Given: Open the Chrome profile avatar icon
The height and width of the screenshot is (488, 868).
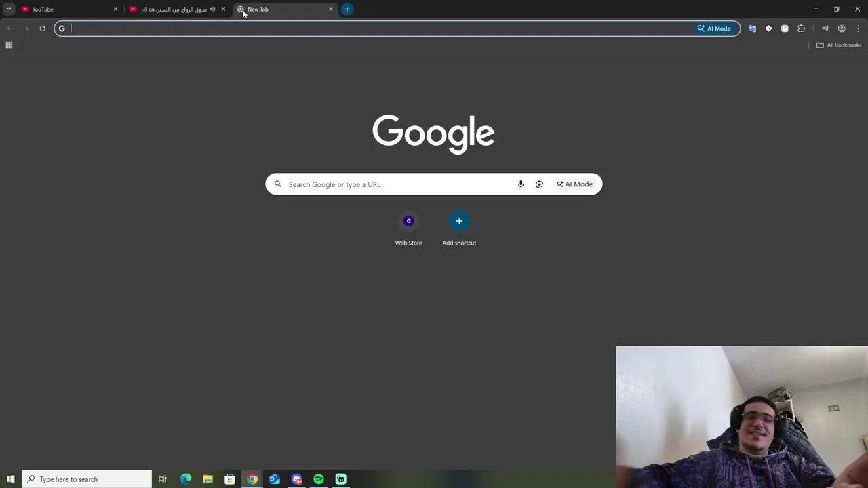Looking at the screenshot, I should tap(842, 28).
